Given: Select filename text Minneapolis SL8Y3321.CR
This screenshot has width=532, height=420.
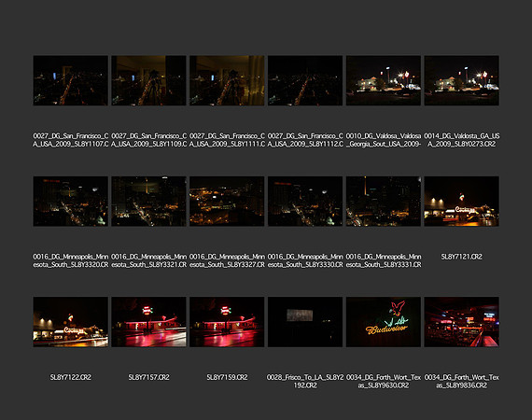Looking at the screenshot, I should click(x=148, y=260).
